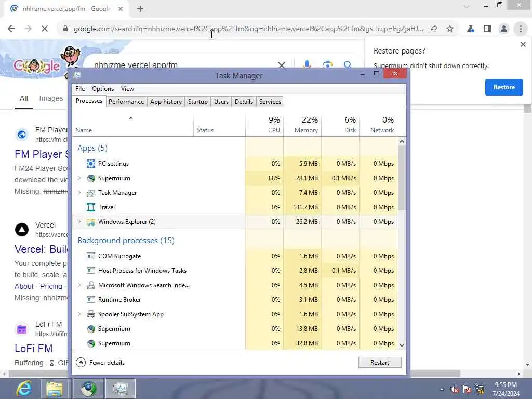The image size is (532, 399).
Task: Stop loading the browser page
Action: click(x=45, y=29)
